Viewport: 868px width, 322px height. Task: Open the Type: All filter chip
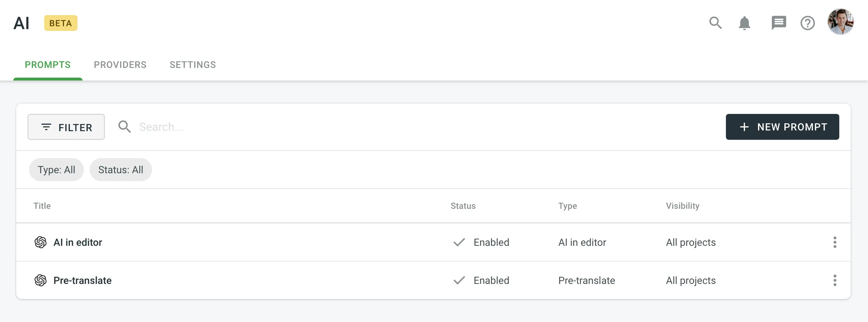[x=56, y=170]
